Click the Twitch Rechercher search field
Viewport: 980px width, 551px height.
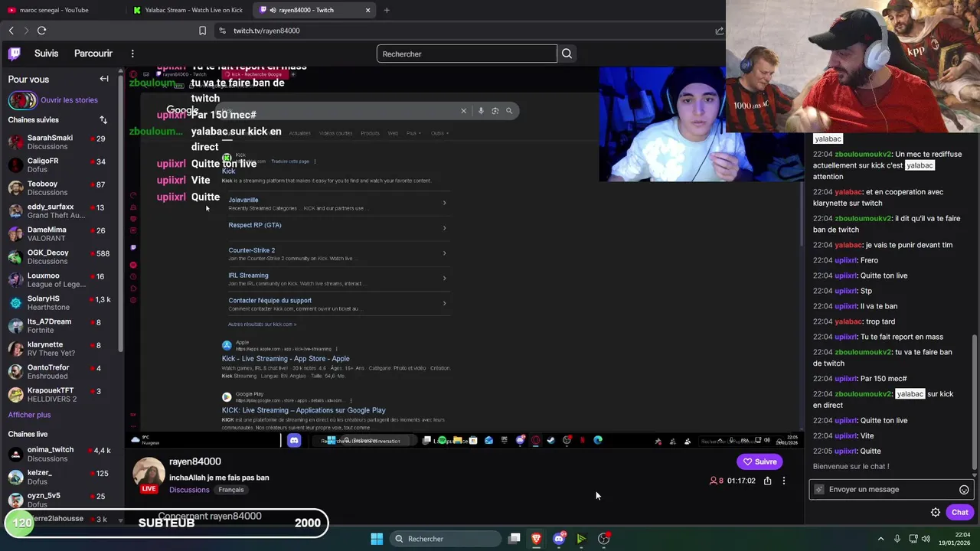[466, 54]
